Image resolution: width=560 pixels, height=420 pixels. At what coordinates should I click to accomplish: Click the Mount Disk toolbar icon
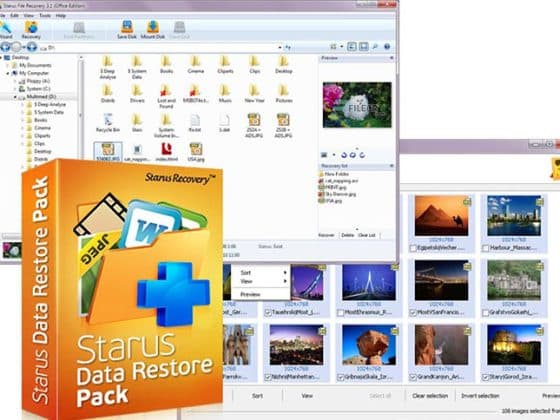[x=152, y=30]
